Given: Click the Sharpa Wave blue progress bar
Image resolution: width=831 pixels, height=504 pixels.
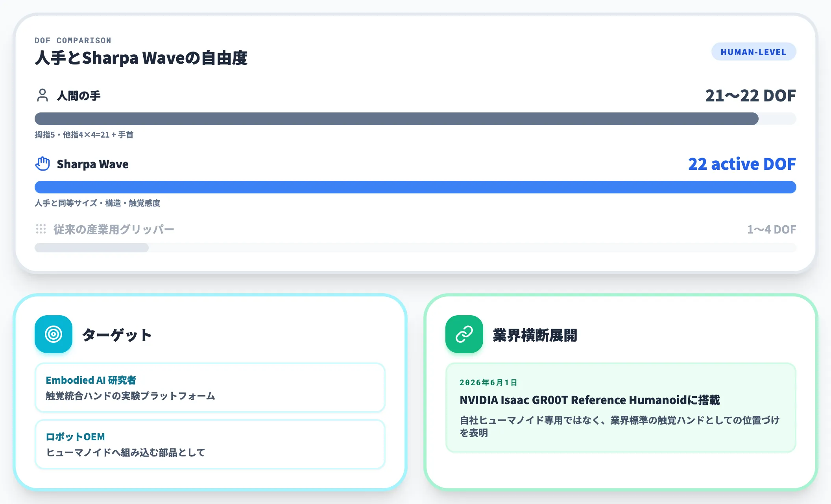Looking at the screenshot, I should [415, 187].
